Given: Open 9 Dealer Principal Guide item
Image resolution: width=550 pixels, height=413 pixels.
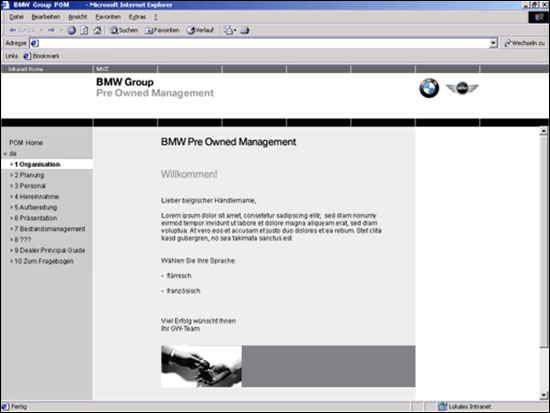Looking at the screenshot, I should (49, 251).
